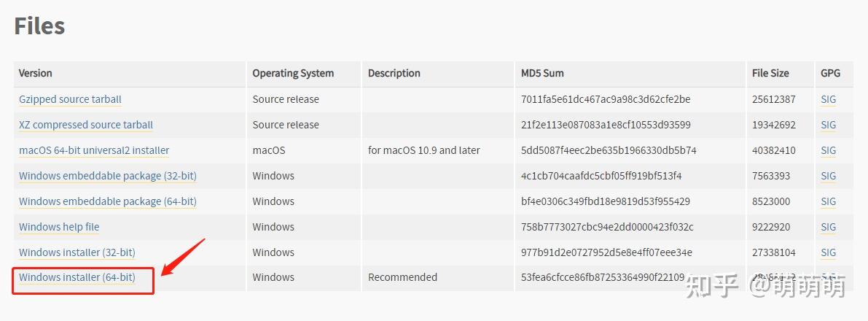
Task: Open Windows embeddable package (32-bit) link
Action: pyautogui.click(x=108, y=176)
